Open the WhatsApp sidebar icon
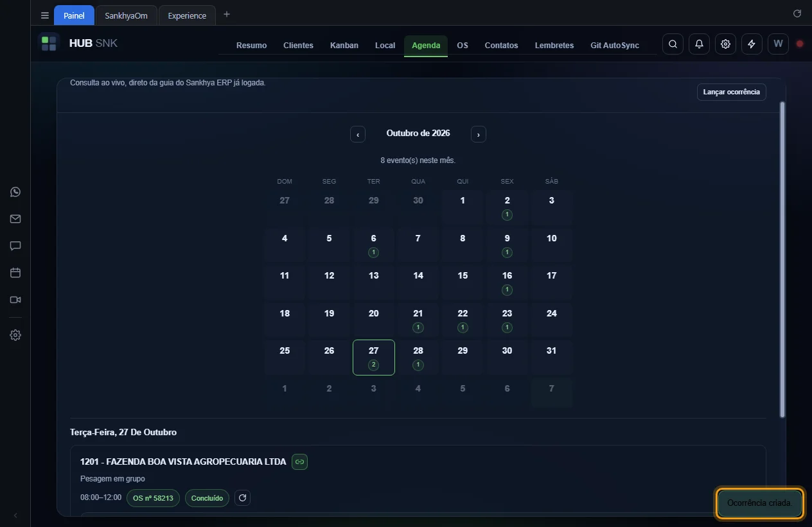Viewport: 812px width, 527px height. click(x=15, y=192)
